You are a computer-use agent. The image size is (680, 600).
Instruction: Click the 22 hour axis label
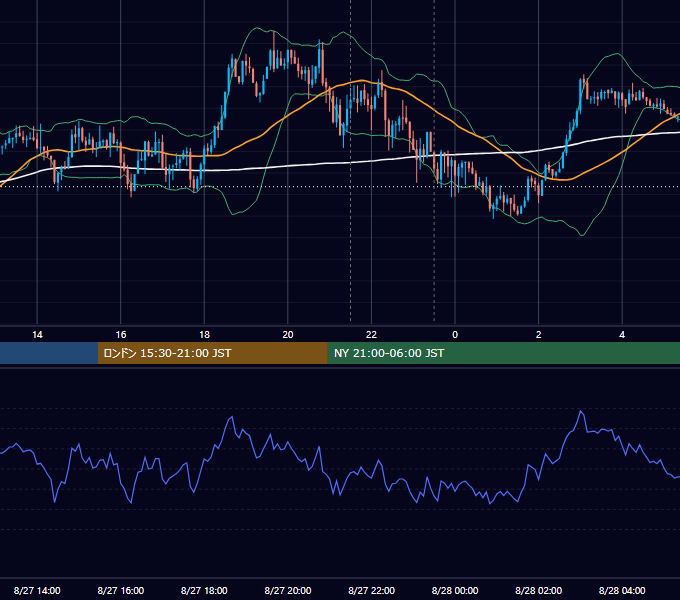(371, 335)
